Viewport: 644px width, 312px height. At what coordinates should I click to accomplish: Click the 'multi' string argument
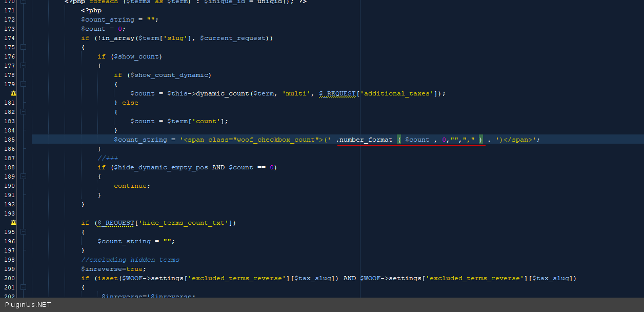296,93
